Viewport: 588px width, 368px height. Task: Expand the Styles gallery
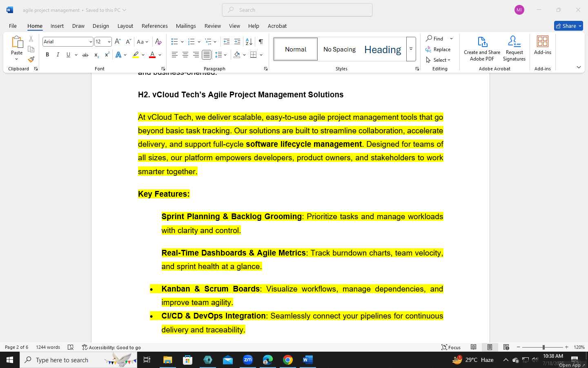411,49
